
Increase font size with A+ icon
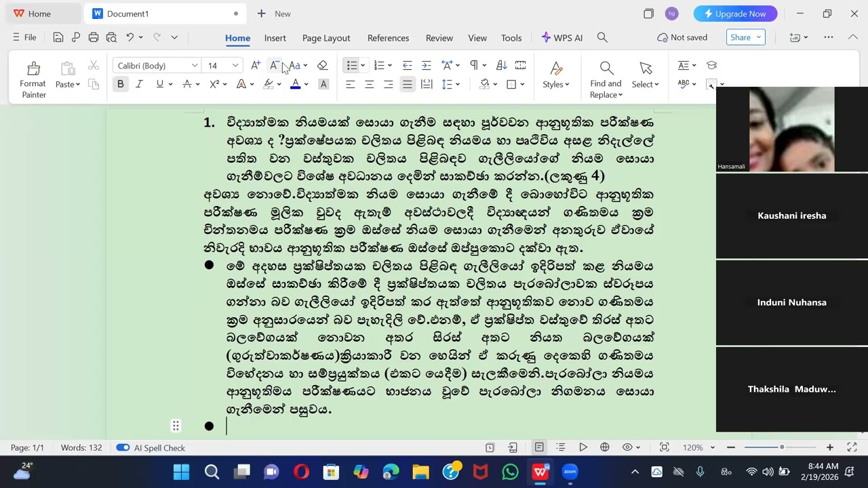pos(255,65)
